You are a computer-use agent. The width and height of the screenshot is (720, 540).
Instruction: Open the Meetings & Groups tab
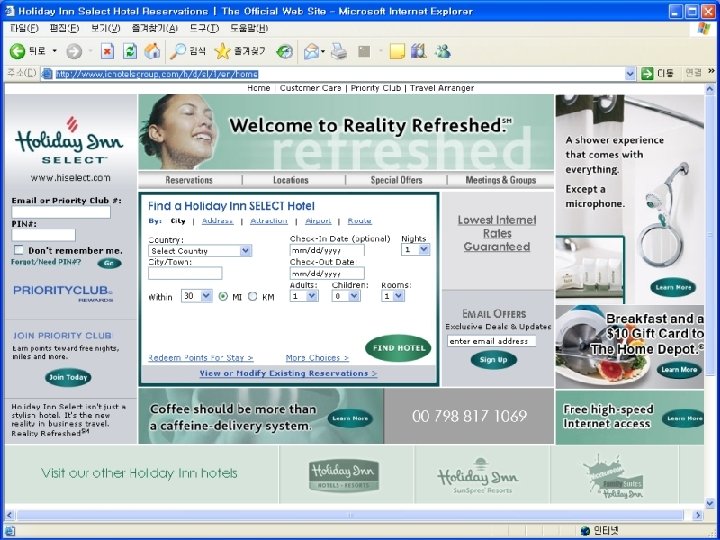tap(501, 180)
